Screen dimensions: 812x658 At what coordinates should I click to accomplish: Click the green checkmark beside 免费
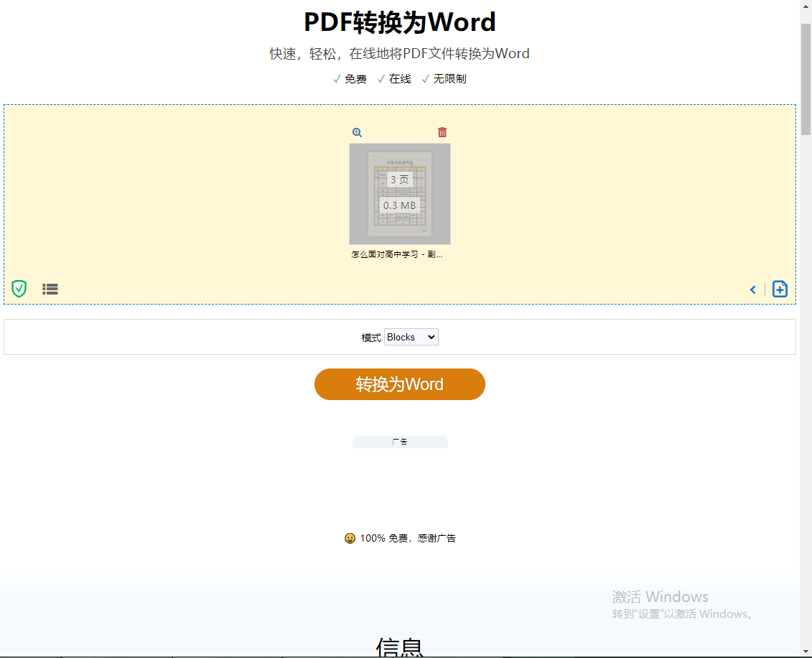tap(337, 79)
